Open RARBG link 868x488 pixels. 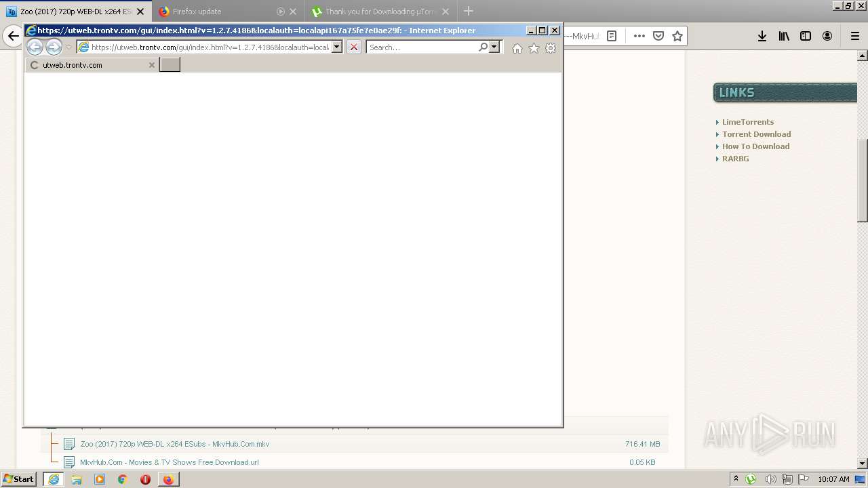point(736,159)
